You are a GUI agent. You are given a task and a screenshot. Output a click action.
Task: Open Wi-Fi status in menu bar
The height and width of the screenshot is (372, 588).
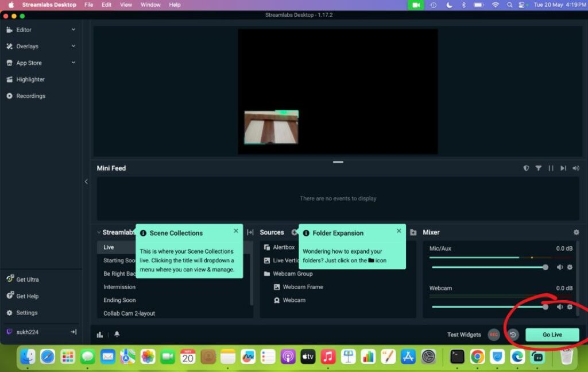click(496, 5)
